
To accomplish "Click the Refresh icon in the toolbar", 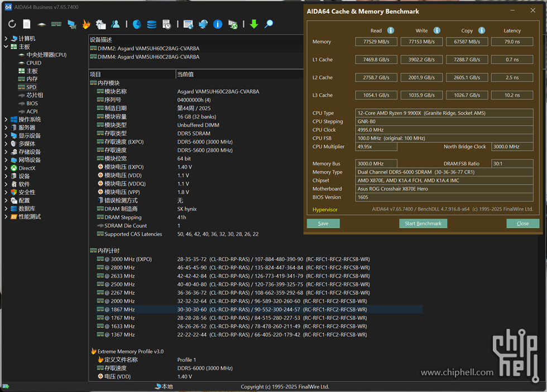I will (12, 24).
